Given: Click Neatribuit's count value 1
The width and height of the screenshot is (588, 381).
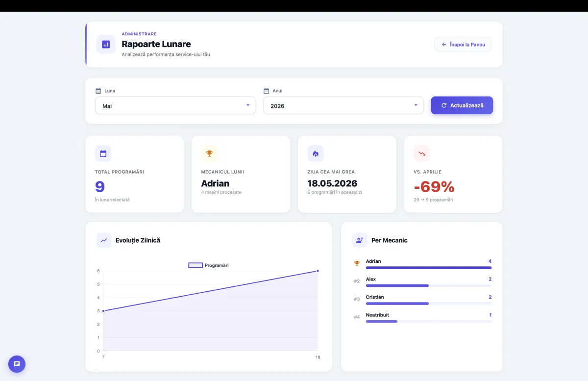Looking at the screenshot, I should point(490,315).
